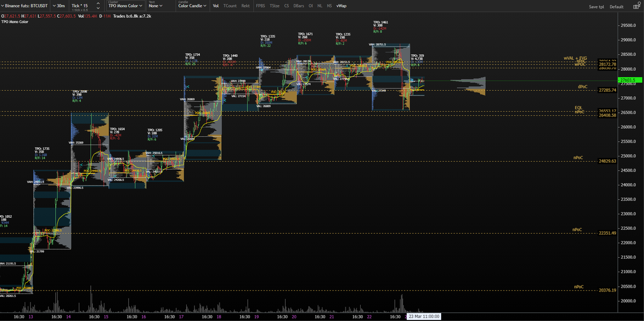
Task: Toggle the TCount indicator
Action: 230,6
